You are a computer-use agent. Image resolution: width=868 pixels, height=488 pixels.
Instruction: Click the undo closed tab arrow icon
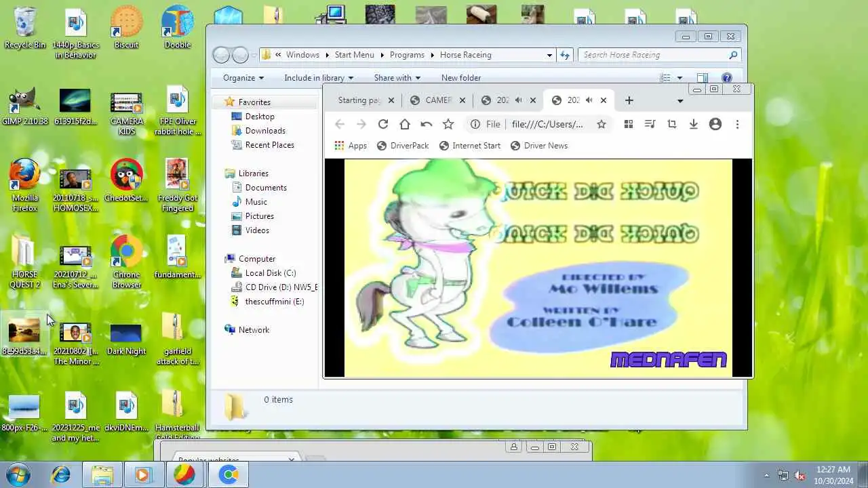(x=427, y=124)
